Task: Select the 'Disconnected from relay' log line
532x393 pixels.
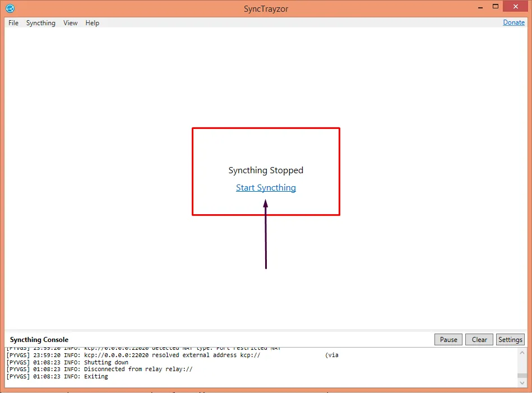Action: click(x=99, y=369)
